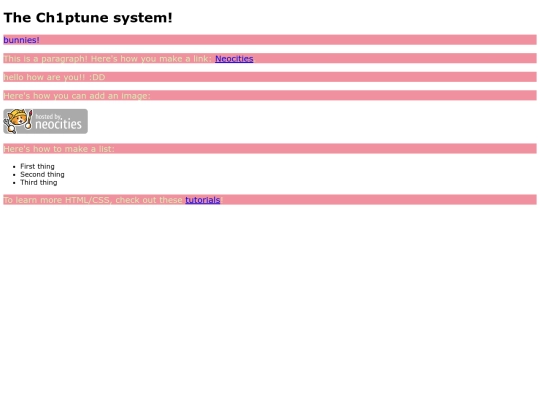This screenshot has height=405, width=540.
Task: Click the text Here's how you can add an image:
Action: [x=77, y=96]
